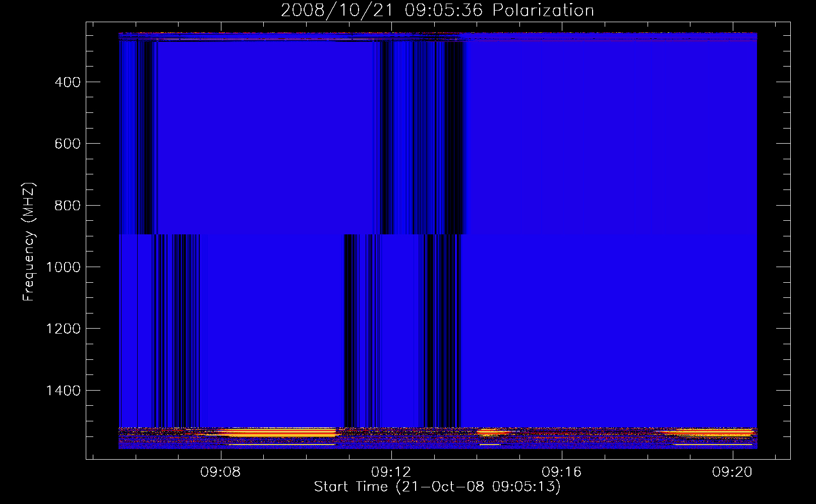Image resolution: width=816 pixels, height=504 pixels.
Task: Click the 09:08 time tick label
Action: (x=220, y=472)
